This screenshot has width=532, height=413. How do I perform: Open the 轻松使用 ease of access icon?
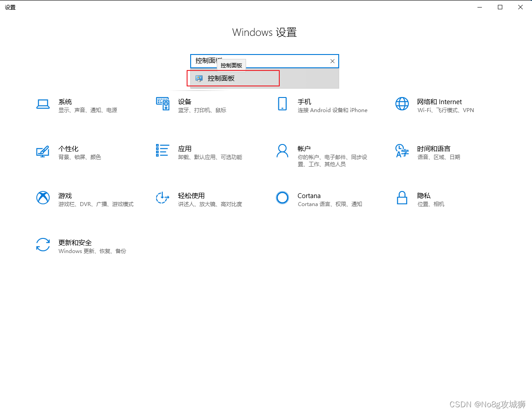163,198
